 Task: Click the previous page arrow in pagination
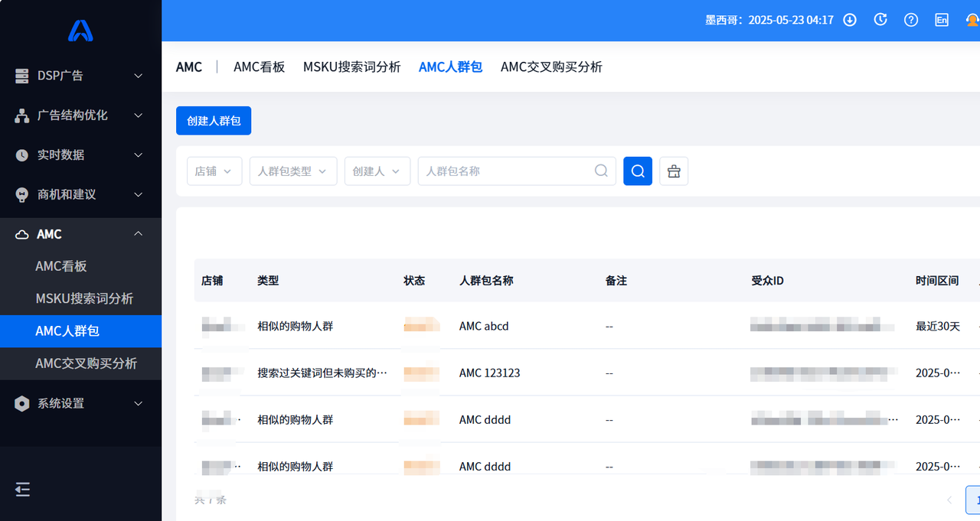click(x=949, y=500)
